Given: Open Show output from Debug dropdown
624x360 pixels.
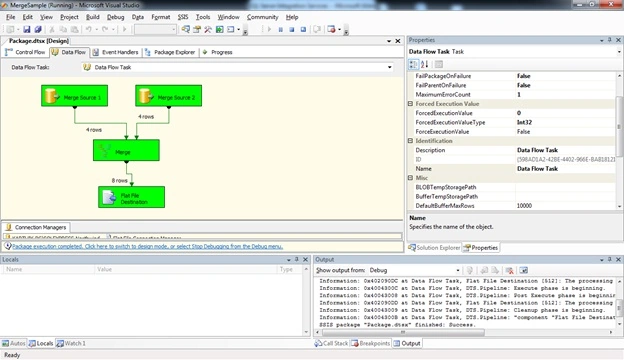Looking at the screenshot, I should tap(458, 270).
